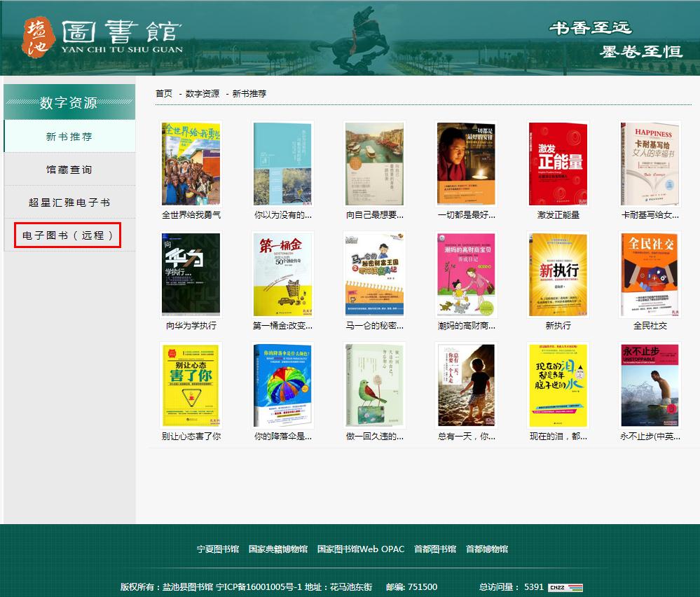Image resolution: width=700 pixels, height=597 pixels.
Task: Open the 马一仑的秘密财富王国 book cover
Action: pyautogui.click(x=375, y=275)
